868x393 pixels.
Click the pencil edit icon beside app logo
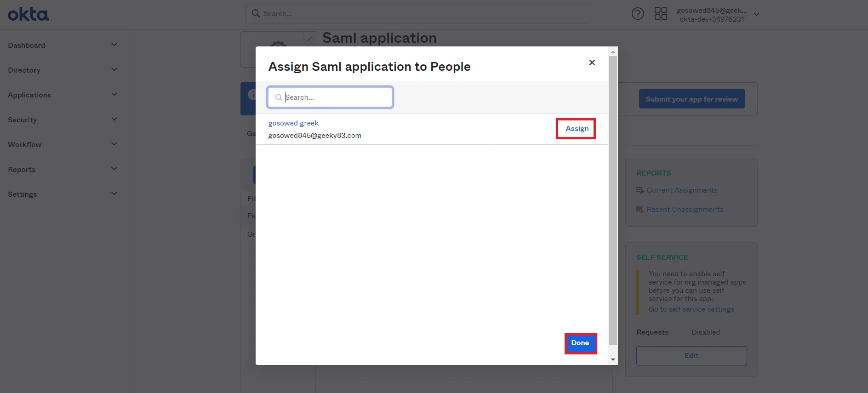(x=309, y=39)
